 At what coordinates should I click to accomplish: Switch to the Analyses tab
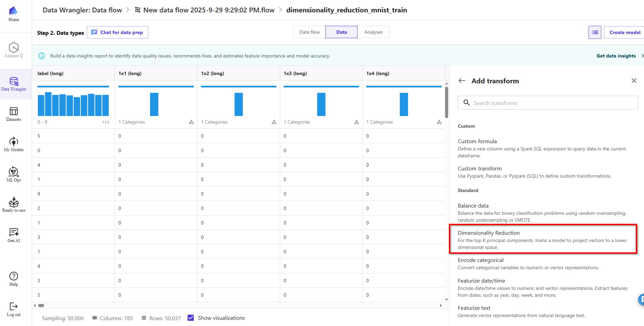point(373,32)
